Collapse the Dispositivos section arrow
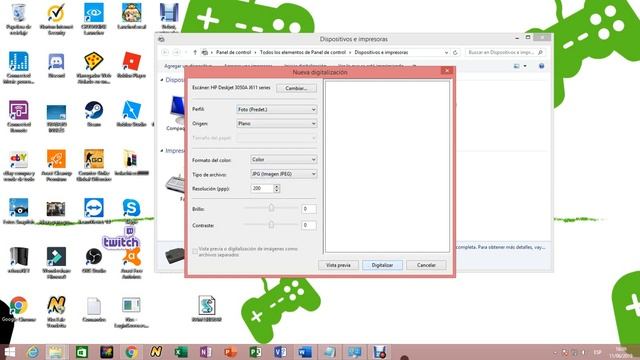Image resolution: width=640 pixels, height=360 pixels. pyautogui.click(x=162, y=80)
